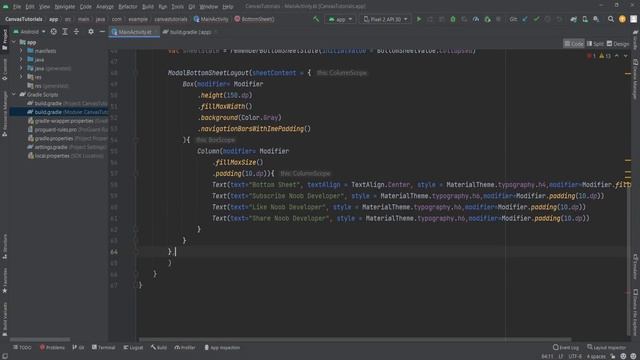
Task: Click the select opened file target icon
Action: coord(53,31)
